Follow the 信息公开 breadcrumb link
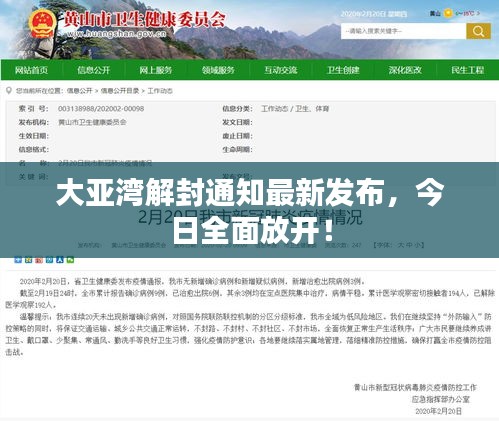The height and width of the screenshot is (421, 499). pos(79,91)
